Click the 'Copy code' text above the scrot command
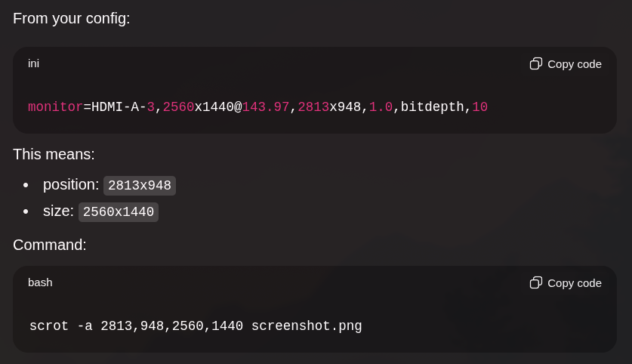 (575, 283)
